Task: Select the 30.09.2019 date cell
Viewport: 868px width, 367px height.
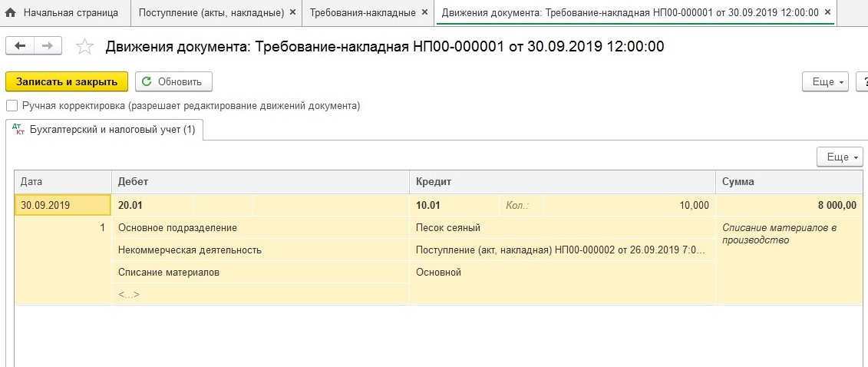Action: point(62,205)
